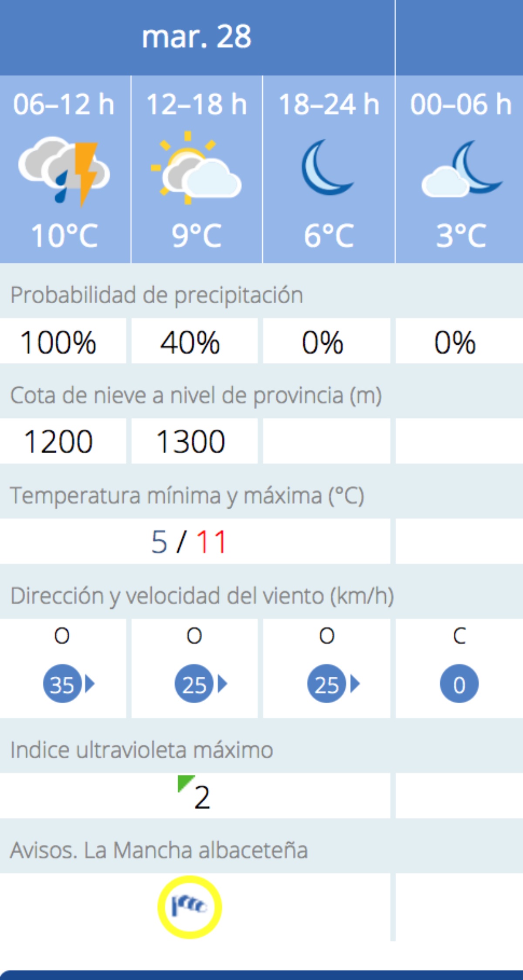Click the 25 km/h wind badge under 18–24 h

(333, 684)
